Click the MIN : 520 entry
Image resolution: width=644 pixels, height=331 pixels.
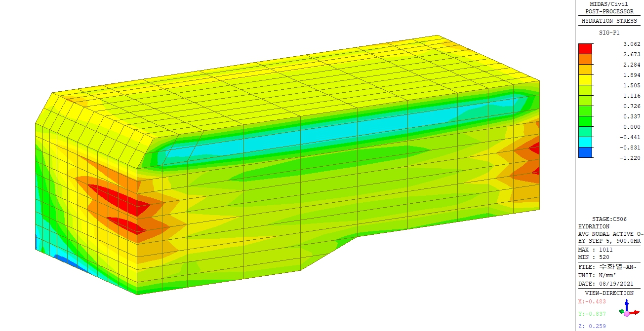click(x=594, y=257)
